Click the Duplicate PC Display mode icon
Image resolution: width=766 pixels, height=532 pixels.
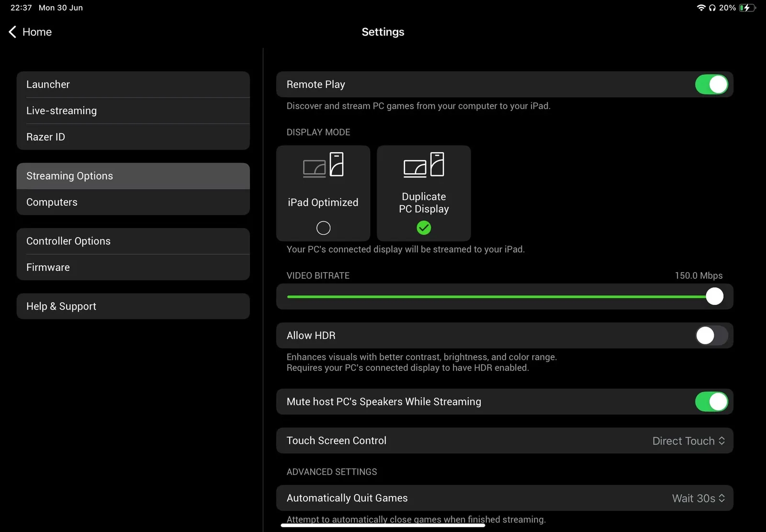424,165
